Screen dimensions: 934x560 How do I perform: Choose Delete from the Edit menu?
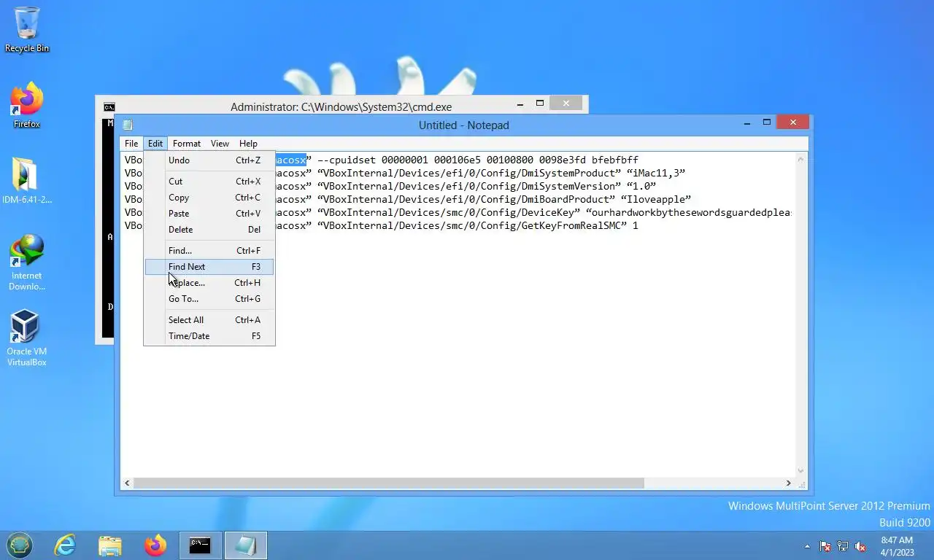pos(209,230)
